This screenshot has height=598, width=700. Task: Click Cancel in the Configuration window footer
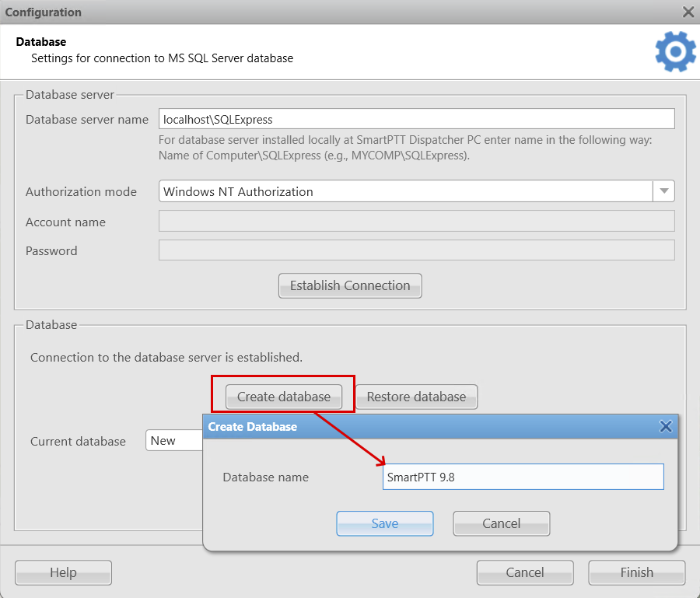pos(525,572)
